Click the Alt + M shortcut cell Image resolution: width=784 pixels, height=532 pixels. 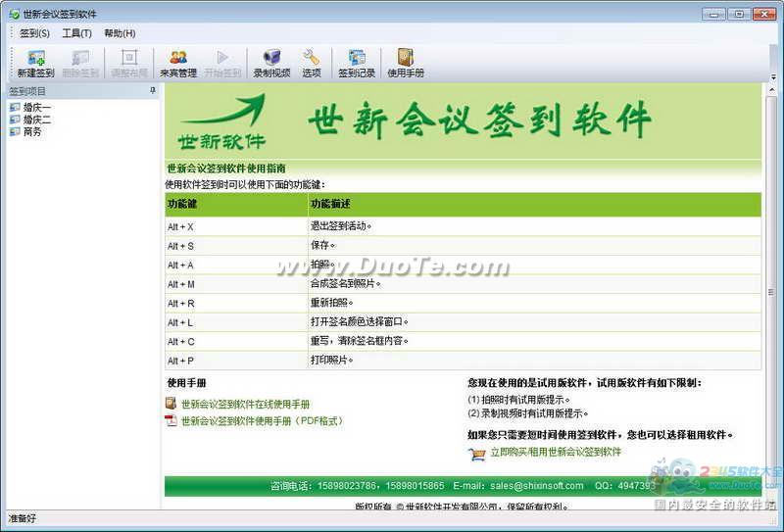pyautogui.click(x=236, y=284)
